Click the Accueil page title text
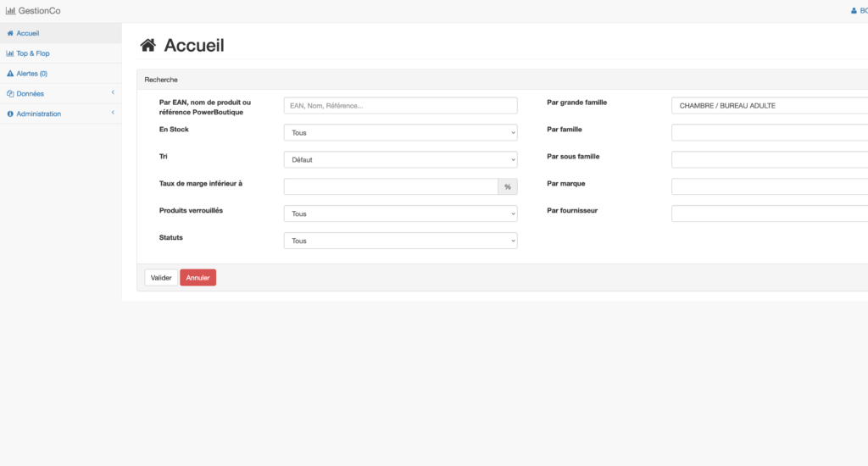Screen dimensions: 868x466 coord(194,46)
